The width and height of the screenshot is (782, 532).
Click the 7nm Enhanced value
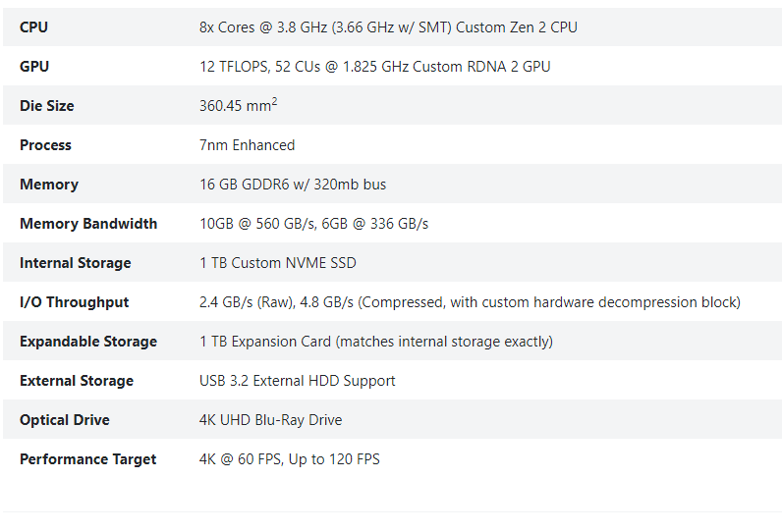coord(247,145)
